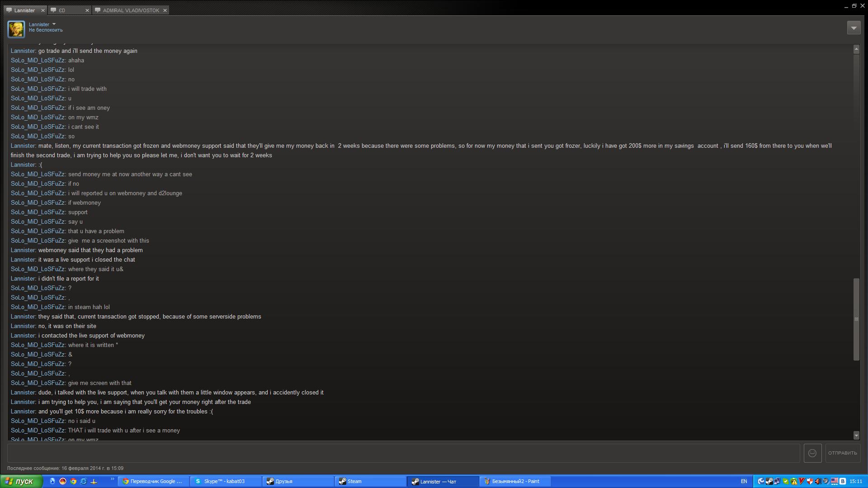Open the emoticon picker smiley button
This screenshot has width=868, height=488.
pos(812,453)
